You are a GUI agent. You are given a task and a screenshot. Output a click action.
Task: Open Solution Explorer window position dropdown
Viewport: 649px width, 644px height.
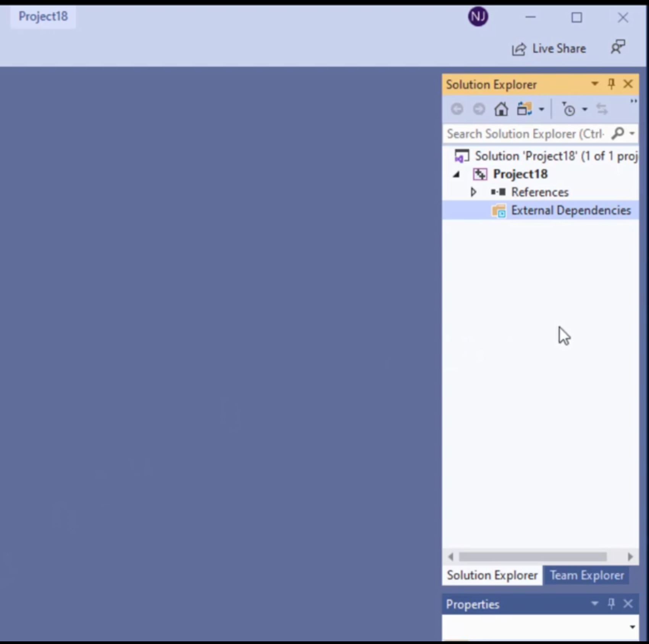tap(594, 84)
